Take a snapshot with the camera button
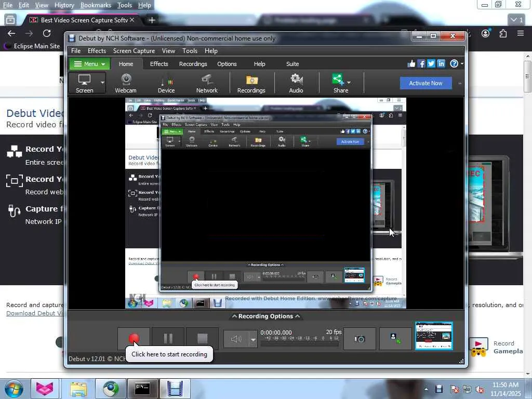 click(360, 339)
